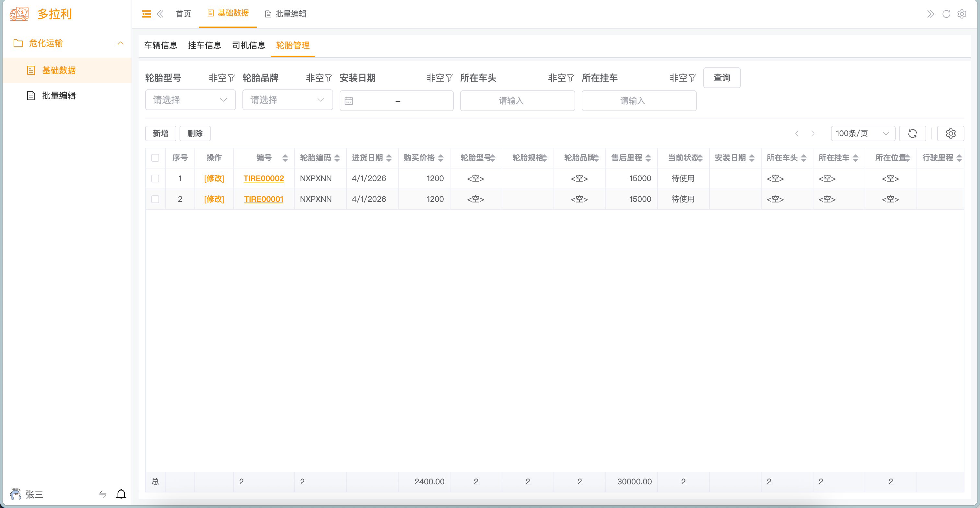
Task: Switch to the 车辆信息 tab
Action: tap(160, 45)
